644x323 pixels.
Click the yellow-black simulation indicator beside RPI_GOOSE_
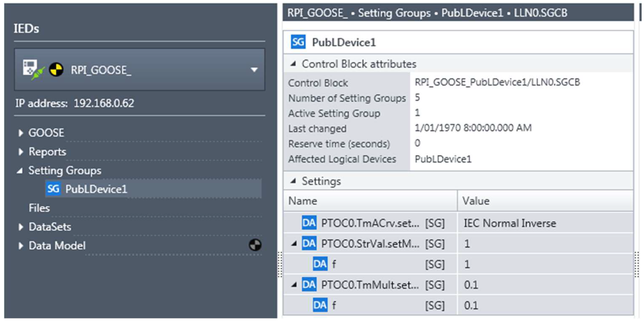click(56, 69)
